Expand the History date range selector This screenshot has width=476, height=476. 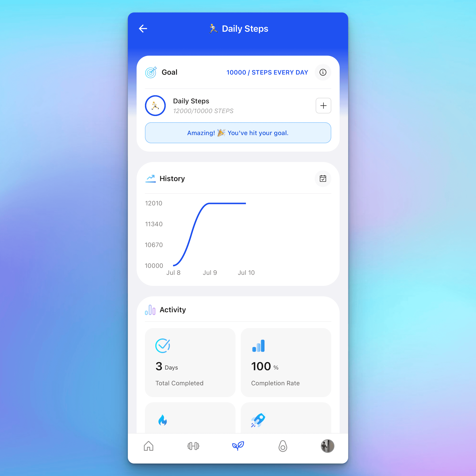coord(323,178)
